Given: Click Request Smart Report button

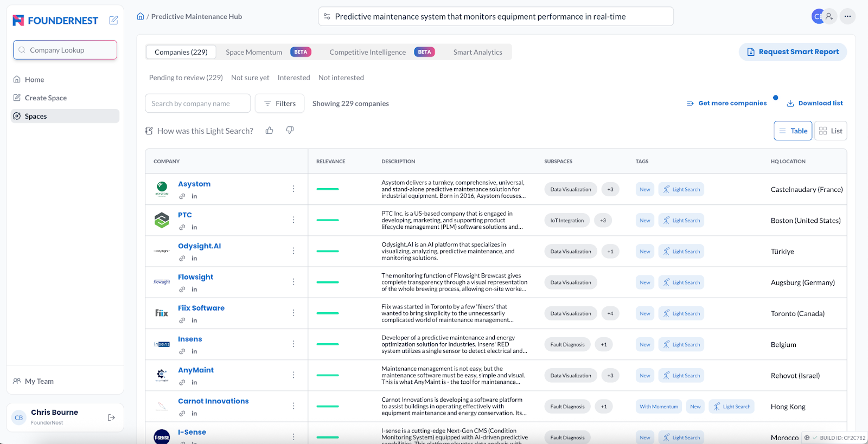Looking at the screenshot, I should [x=793, y=52].
